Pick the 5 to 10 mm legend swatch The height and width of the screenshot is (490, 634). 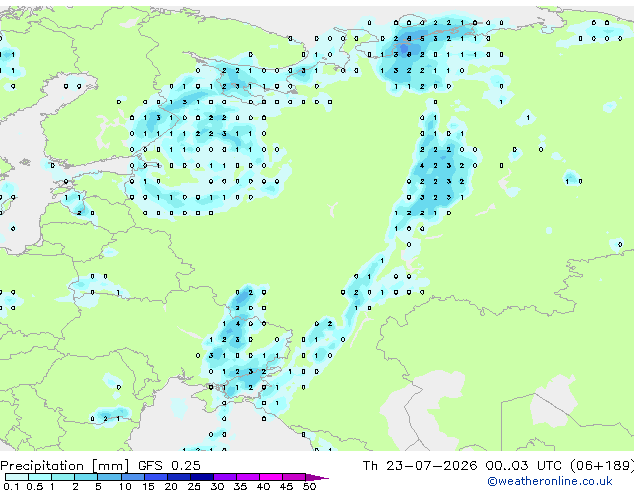coord(110,477)
